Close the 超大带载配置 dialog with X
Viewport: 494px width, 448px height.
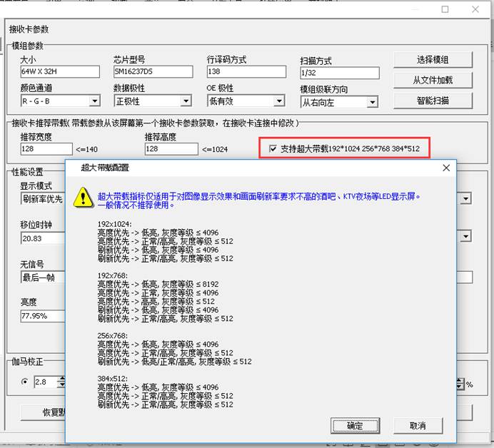click(446, 168)
